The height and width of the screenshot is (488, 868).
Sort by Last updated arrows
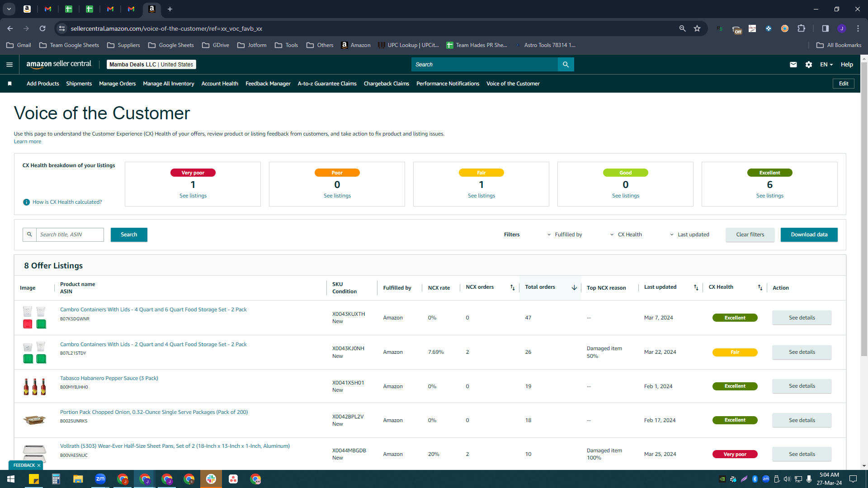pyautogui.click(x=696, y=287)
